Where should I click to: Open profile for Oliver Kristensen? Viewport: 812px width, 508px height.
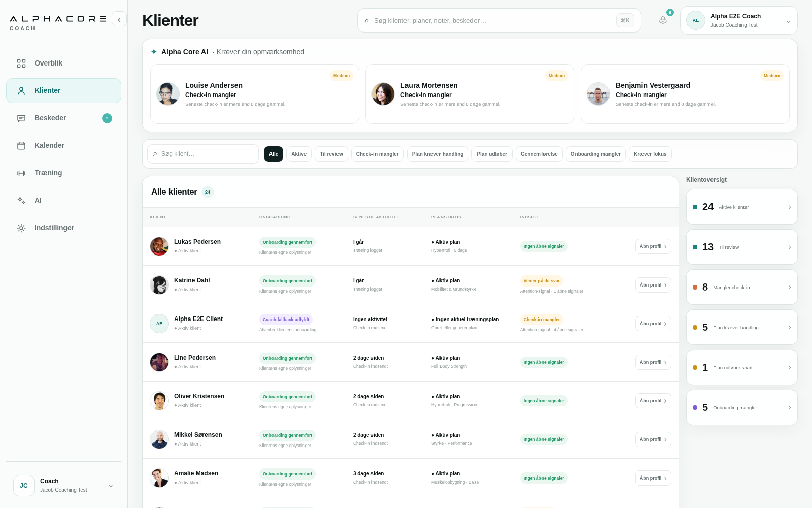(x=653, y=401)
